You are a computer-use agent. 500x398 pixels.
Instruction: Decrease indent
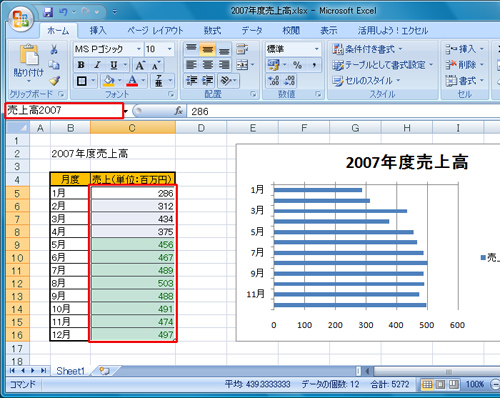(x=191, y=80)
